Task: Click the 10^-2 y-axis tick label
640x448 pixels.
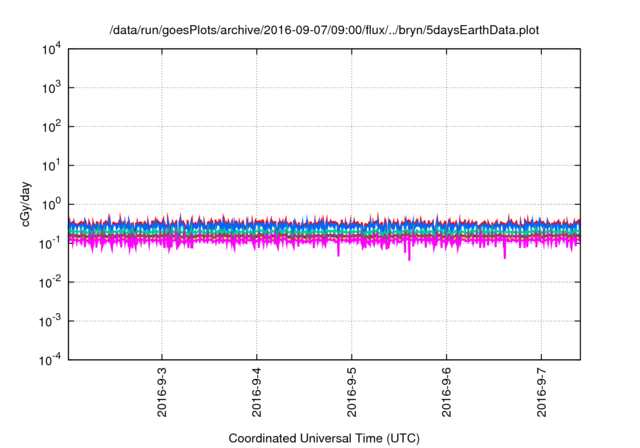Action: [x=50, y=282]
